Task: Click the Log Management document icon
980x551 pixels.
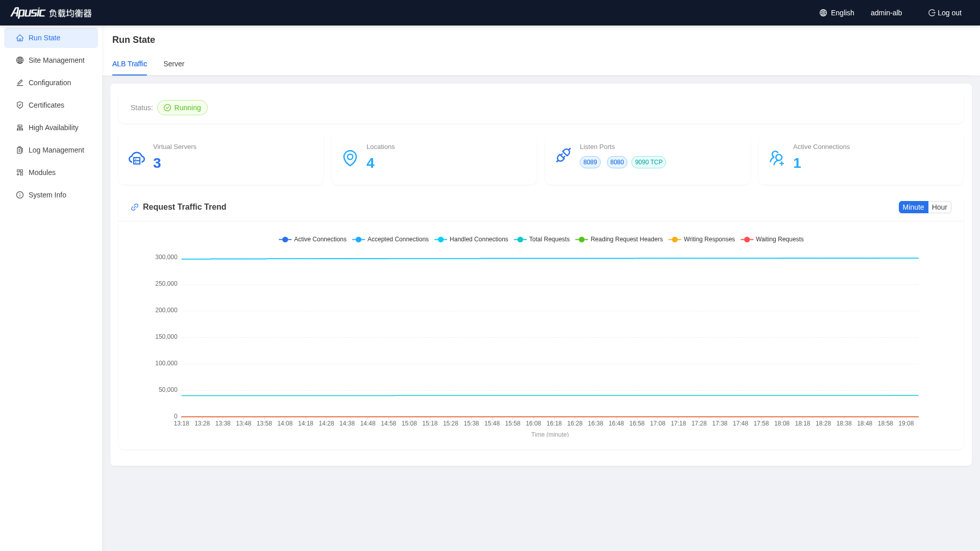Action: (20, 150)
